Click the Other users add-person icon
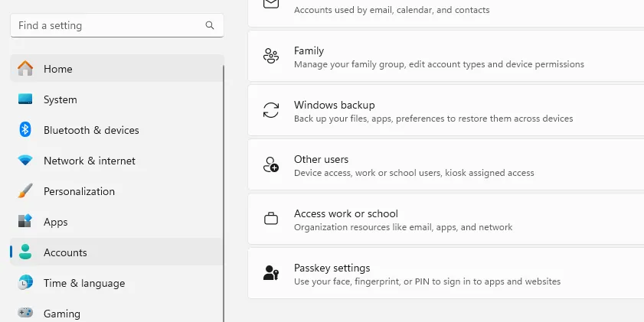This screenshot has height=322, width=644. (271, 164)
